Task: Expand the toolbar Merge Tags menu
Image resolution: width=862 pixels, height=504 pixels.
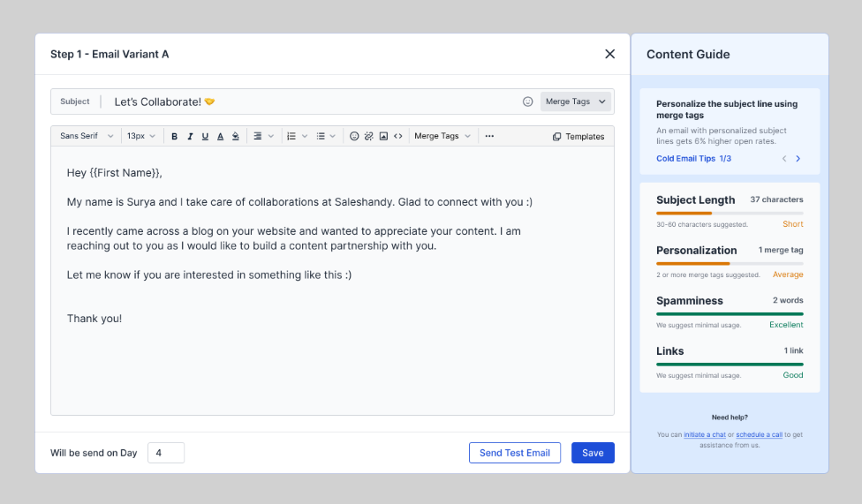Action: (442, 136)
